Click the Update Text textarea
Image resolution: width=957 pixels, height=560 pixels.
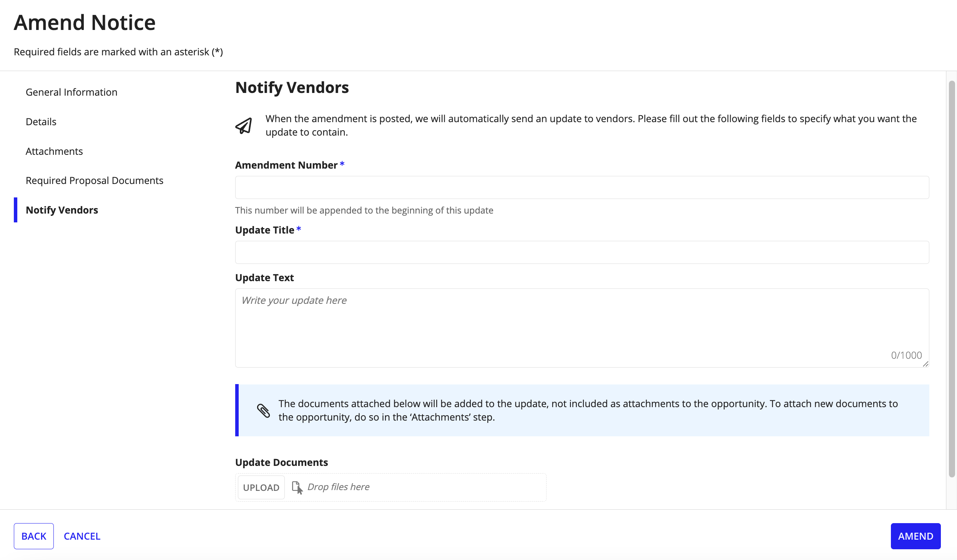(582, 328)
